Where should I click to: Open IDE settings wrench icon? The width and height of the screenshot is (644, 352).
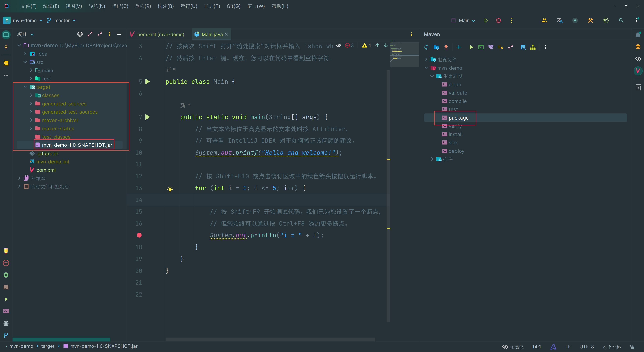point(591,20)
